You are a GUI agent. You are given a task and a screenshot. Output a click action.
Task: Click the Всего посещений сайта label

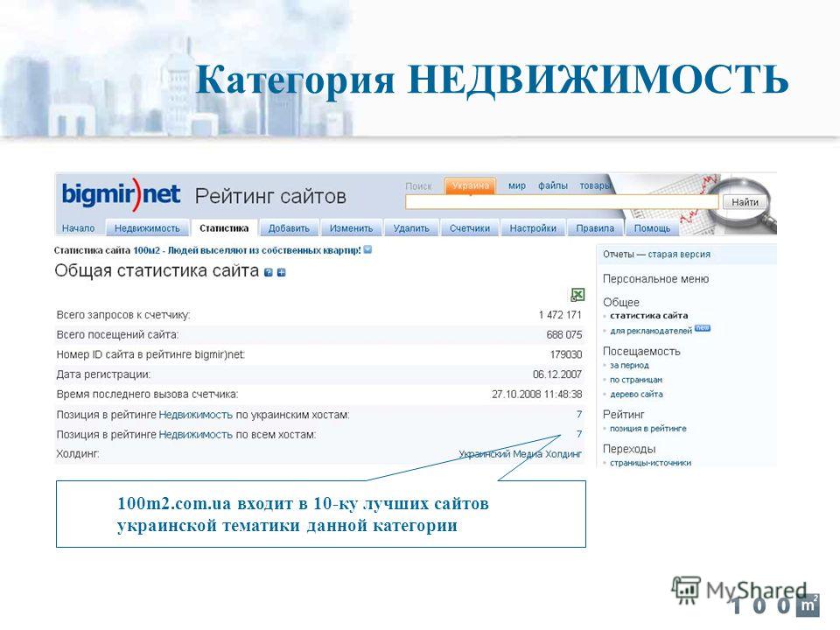click(x=117, y=335)
